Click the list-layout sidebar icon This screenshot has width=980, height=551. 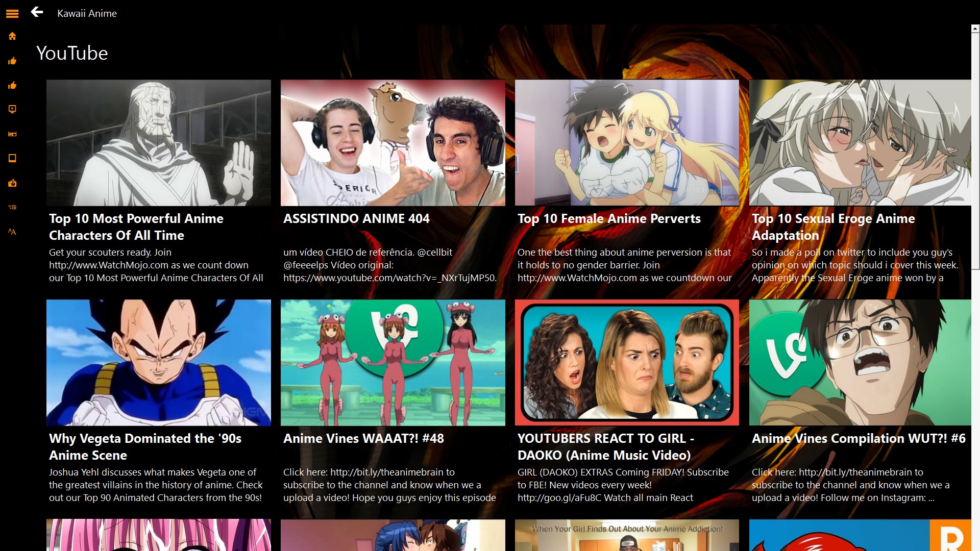pos(12,207)
